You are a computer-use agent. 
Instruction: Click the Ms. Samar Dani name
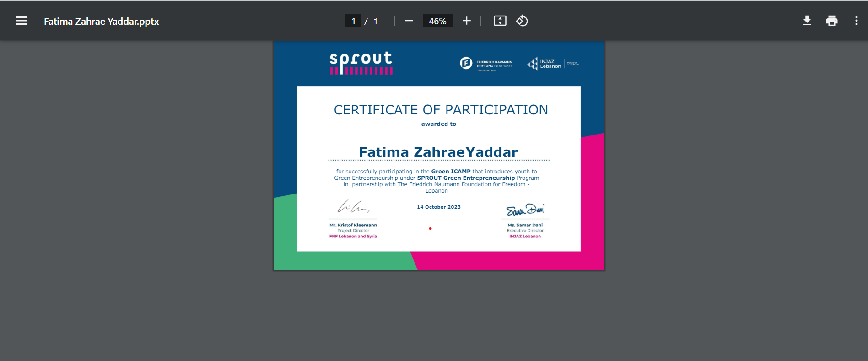[525, 225]
